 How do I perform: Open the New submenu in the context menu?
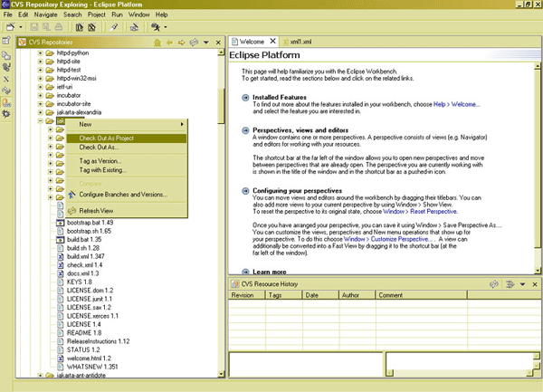coord(127,124)
